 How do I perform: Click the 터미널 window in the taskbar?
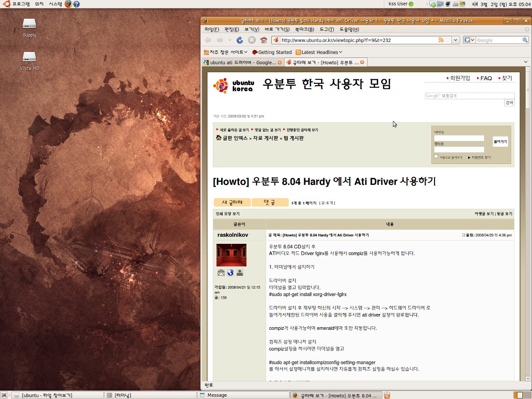151,395
